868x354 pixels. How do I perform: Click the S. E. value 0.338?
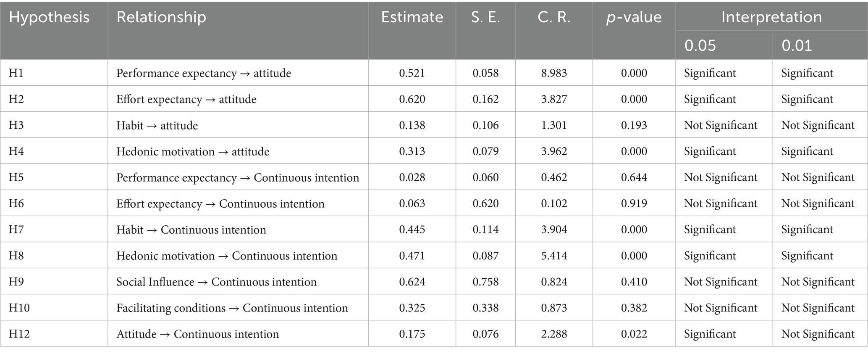point(485,308)
